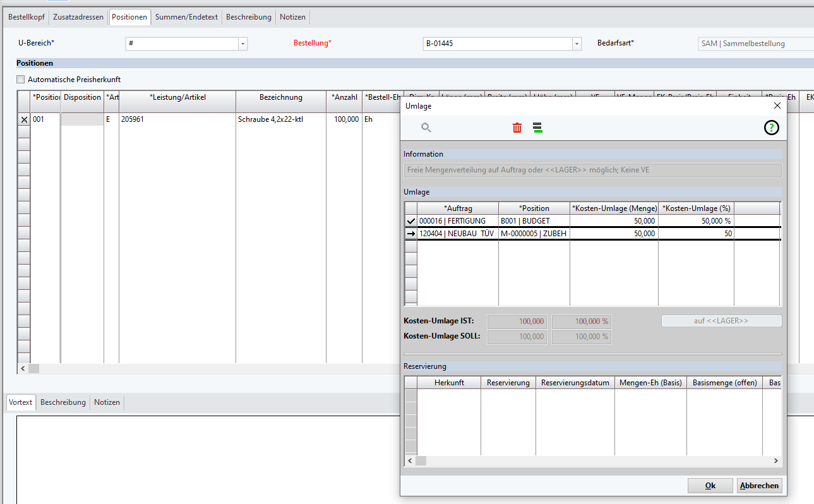
Task: Open the Bestellung B-01445 dropdown
Action: point(576,44)
